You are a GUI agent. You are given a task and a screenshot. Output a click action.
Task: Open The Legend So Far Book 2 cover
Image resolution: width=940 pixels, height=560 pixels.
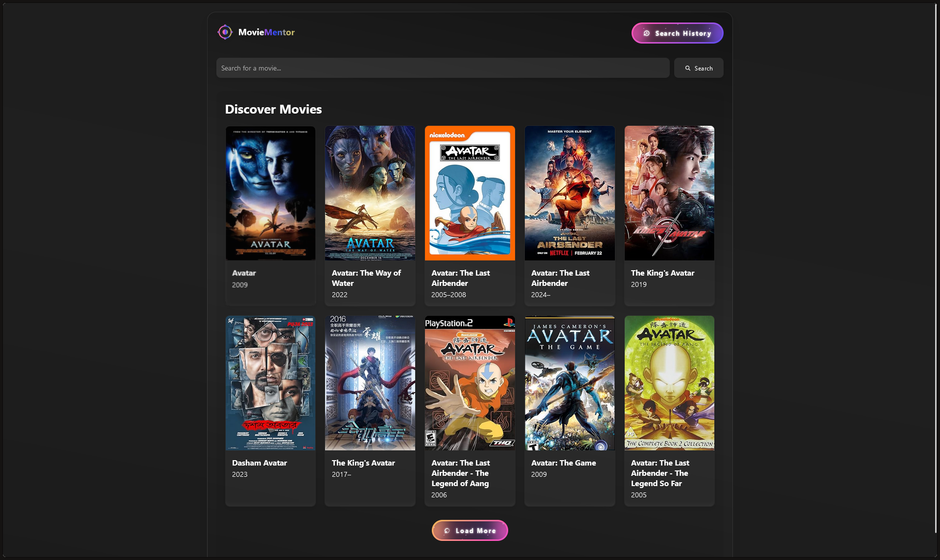pyautogui.click(x=669, y=383)
